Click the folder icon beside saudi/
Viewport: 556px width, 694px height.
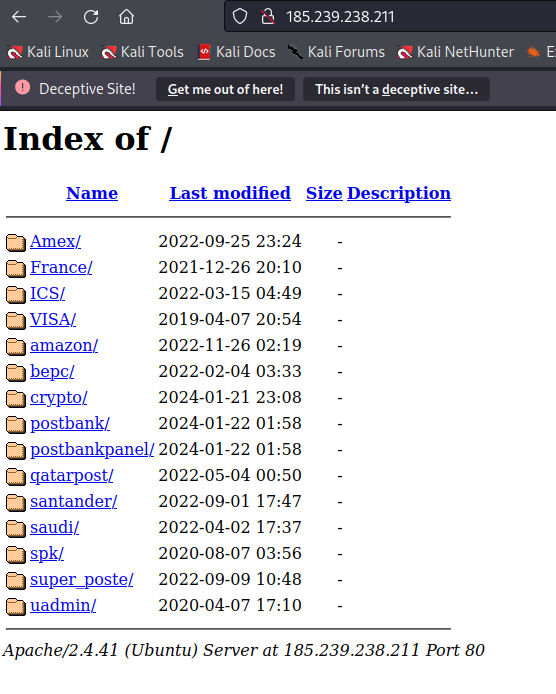[x=16, y=528]
